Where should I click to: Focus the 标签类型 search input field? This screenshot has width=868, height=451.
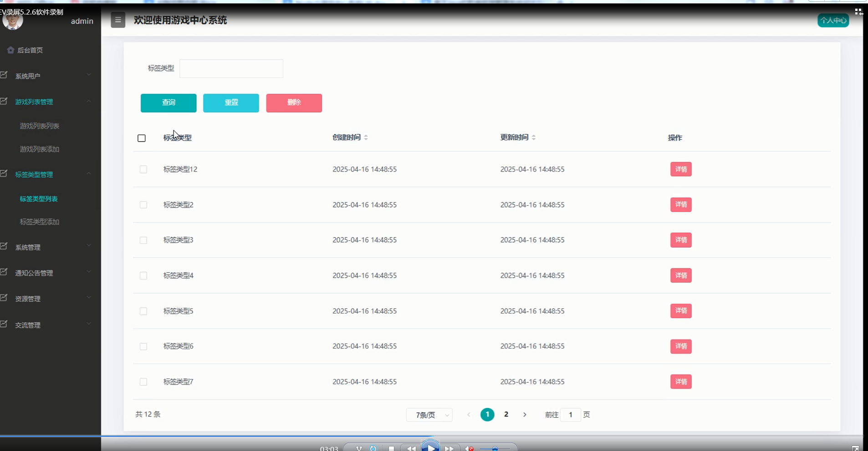(231, 68)
